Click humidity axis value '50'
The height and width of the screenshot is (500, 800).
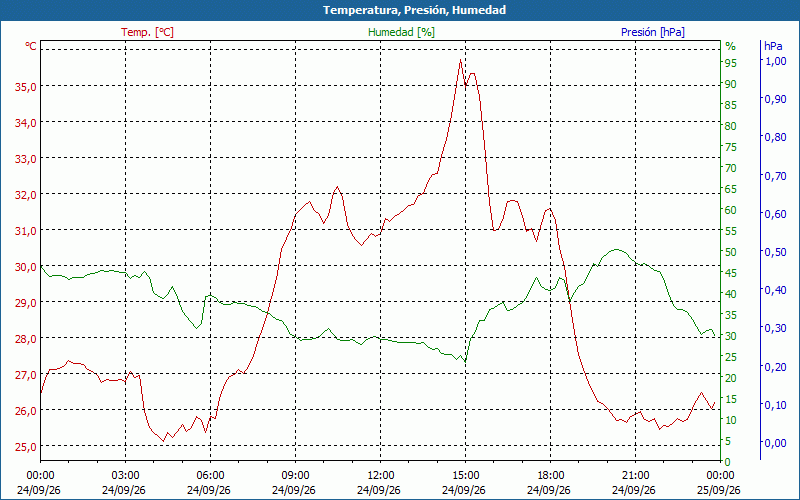pos(731,252)
